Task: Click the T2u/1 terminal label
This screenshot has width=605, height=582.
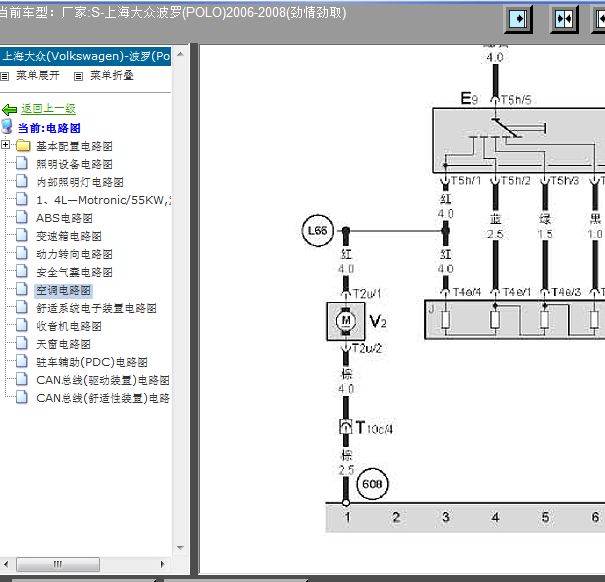Action: (x=367, y=294)
